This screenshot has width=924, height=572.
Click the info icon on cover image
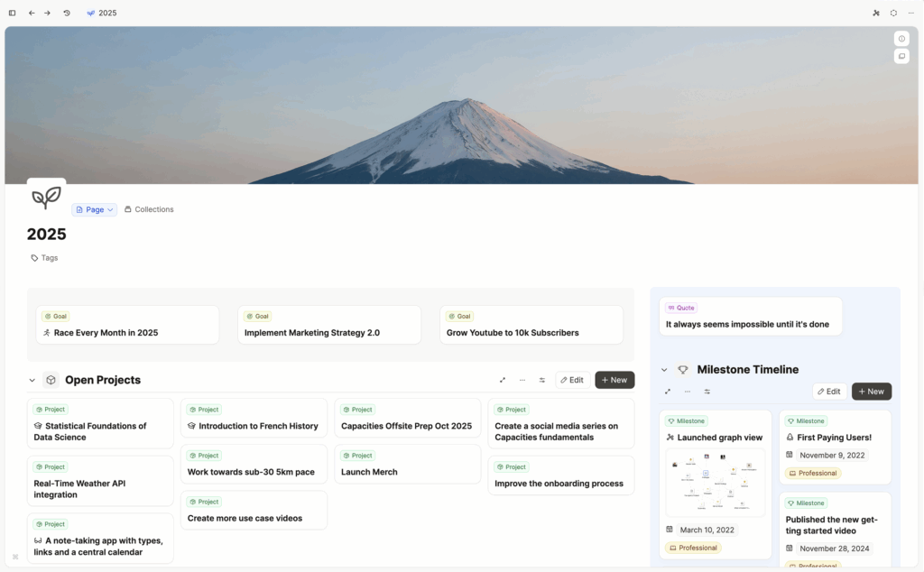tap(901, 39)
